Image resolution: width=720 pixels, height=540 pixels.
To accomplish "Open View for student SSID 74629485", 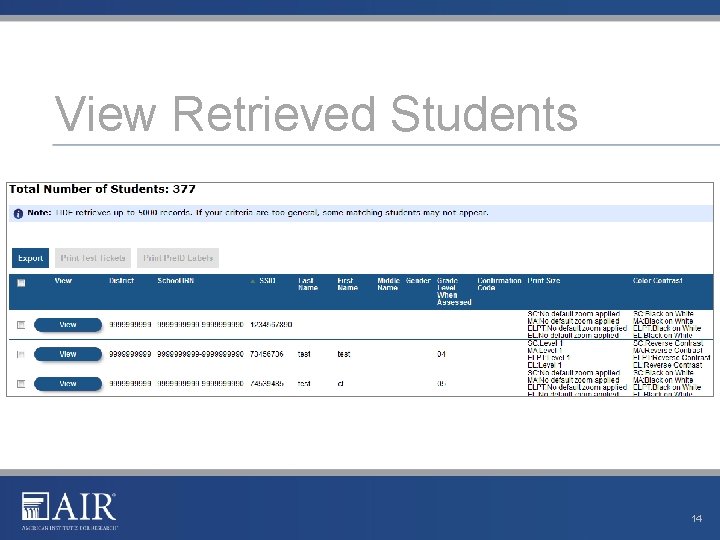I will click(68, 383).
